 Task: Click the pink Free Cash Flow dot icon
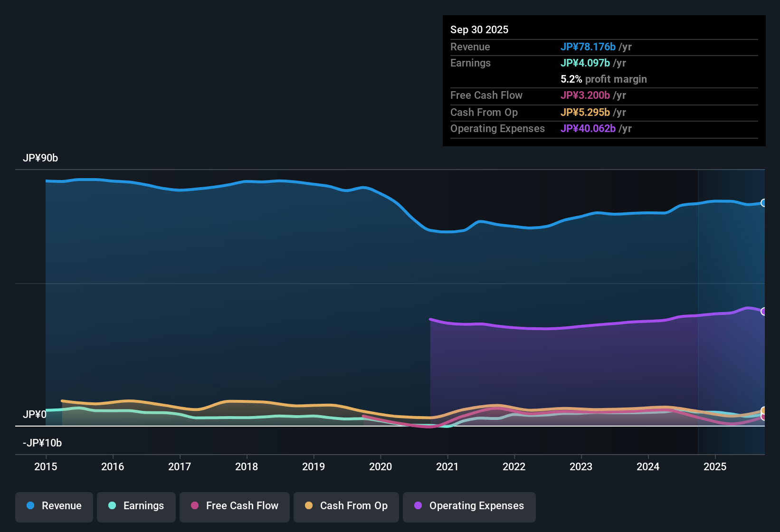click(x=194, y=506)
